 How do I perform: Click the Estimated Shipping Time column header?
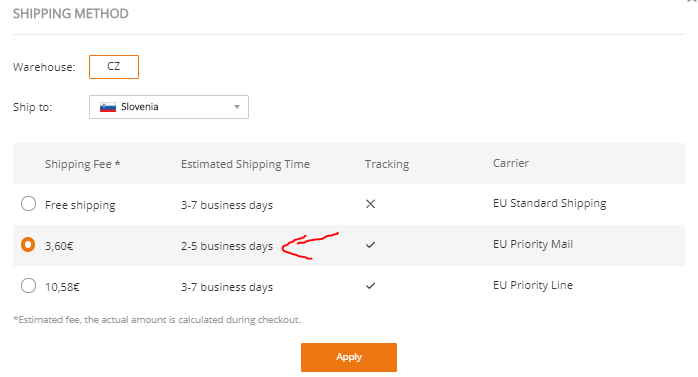(x=245, y=164)
